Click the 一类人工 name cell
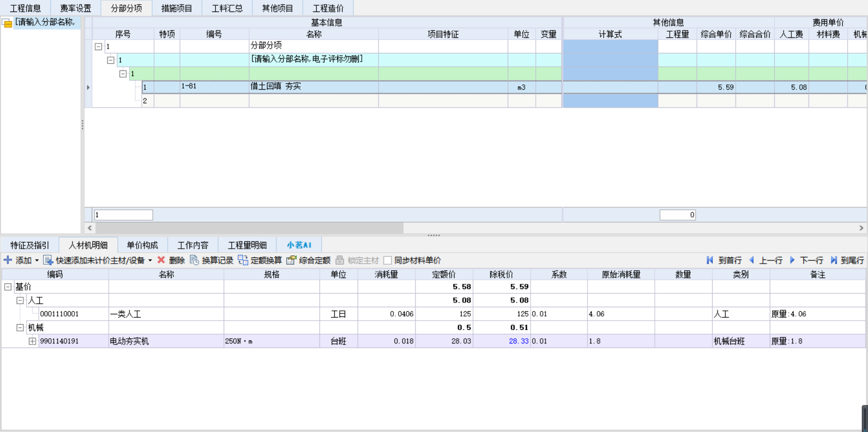 click(166, 314)
